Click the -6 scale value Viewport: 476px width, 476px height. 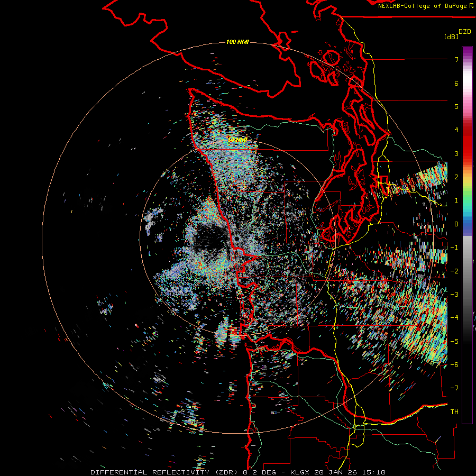coord(454,365)
